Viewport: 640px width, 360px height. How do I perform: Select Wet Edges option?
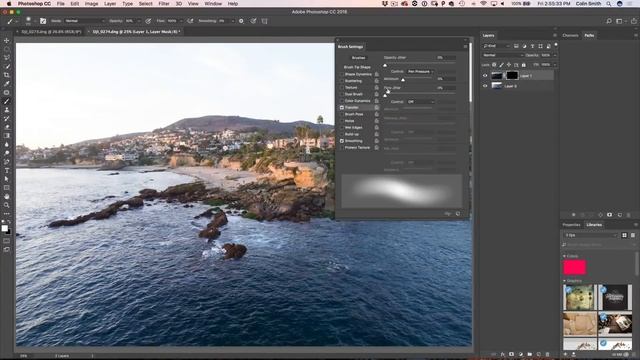click(x=353, y=127)
